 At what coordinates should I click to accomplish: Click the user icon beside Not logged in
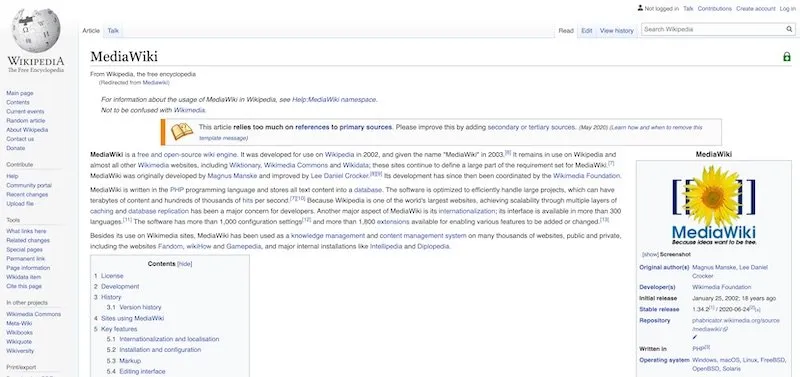pyautogui.click(x=640, y=8)
